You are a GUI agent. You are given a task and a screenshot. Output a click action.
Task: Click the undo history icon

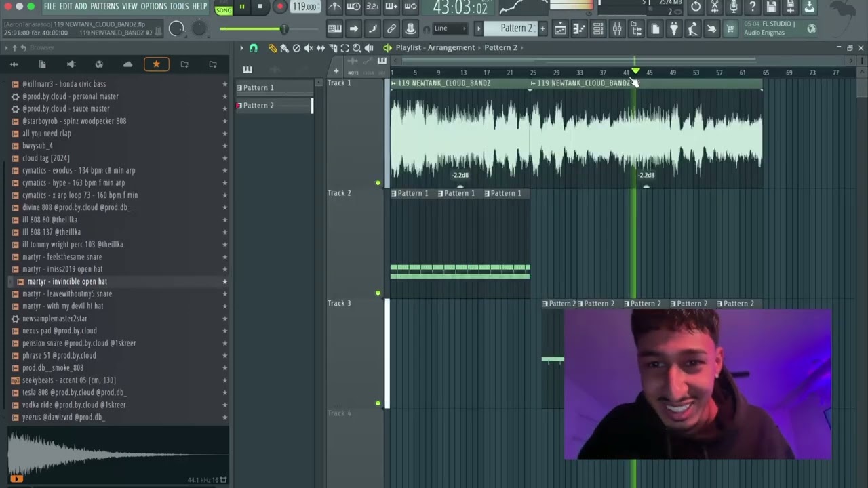(696, 7)
